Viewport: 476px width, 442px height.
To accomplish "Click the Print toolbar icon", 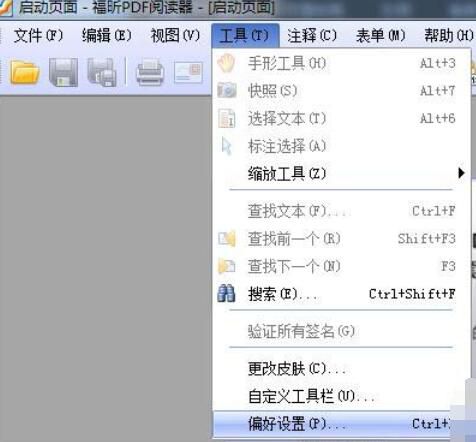I will 150,72.
